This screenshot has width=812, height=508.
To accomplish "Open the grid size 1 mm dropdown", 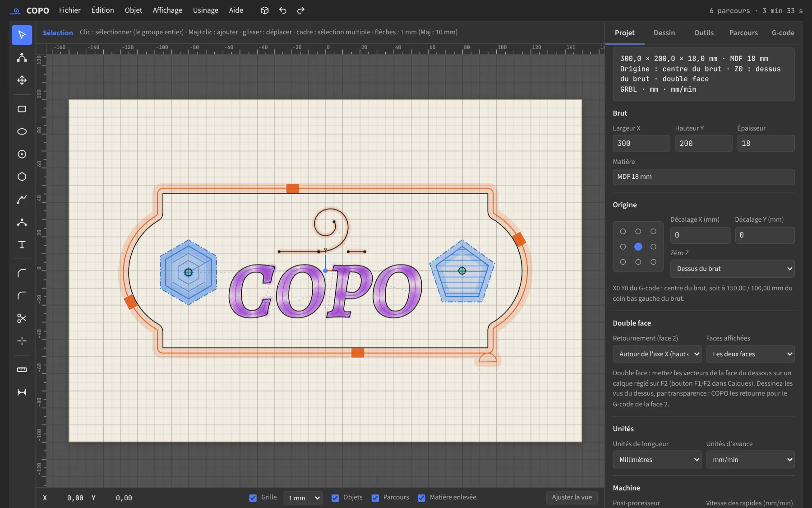I will coord(303,498).
